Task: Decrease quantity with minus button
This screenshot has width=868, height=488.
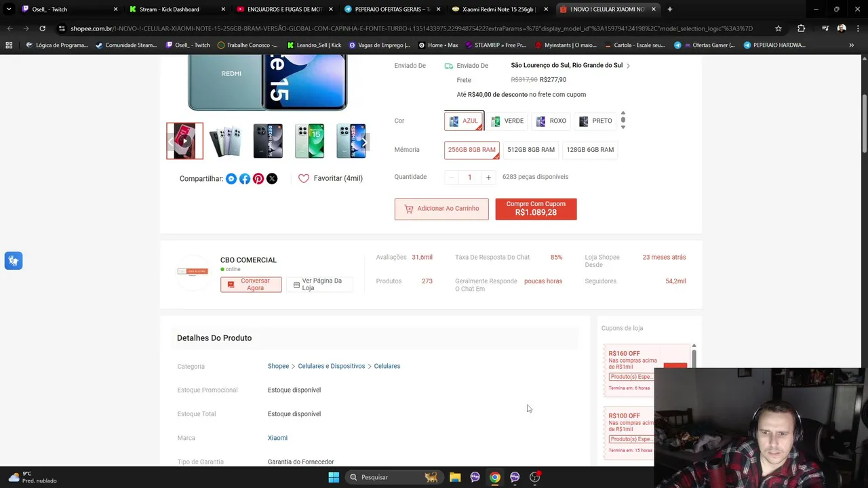Action: click(452, 178)
